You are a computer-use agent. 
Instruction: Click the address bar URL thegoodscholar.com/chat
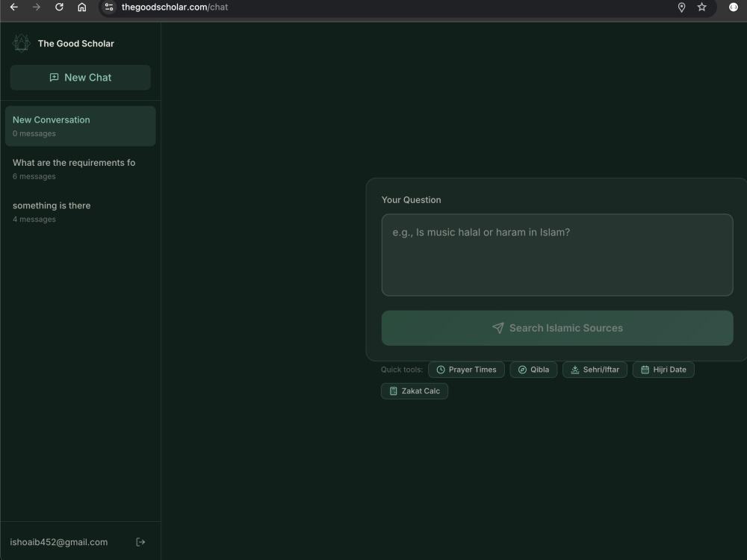(x=175, y=7)
